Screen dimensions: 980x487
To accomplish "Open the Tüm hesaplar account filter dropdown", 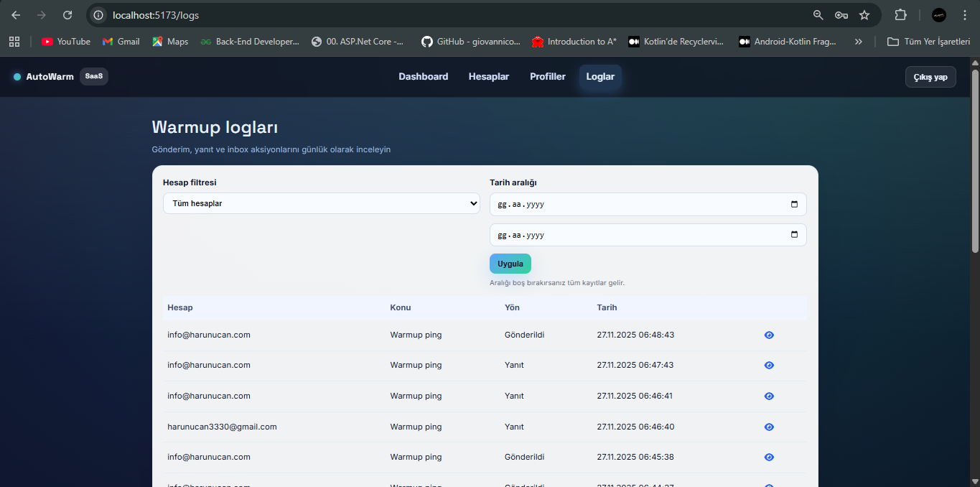I will (321, 203).
